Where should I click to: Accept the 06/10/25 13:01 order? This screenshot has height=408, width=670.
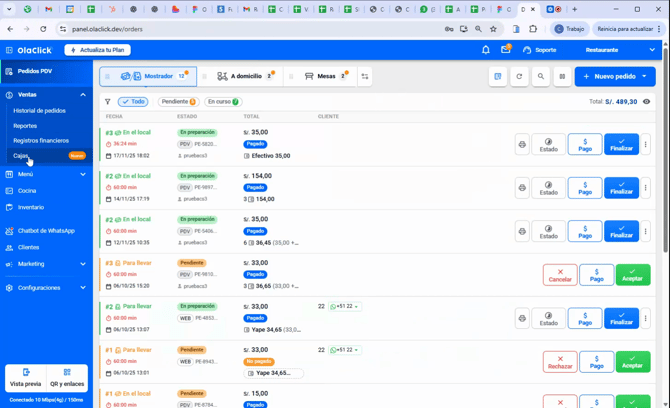(633, 362)
